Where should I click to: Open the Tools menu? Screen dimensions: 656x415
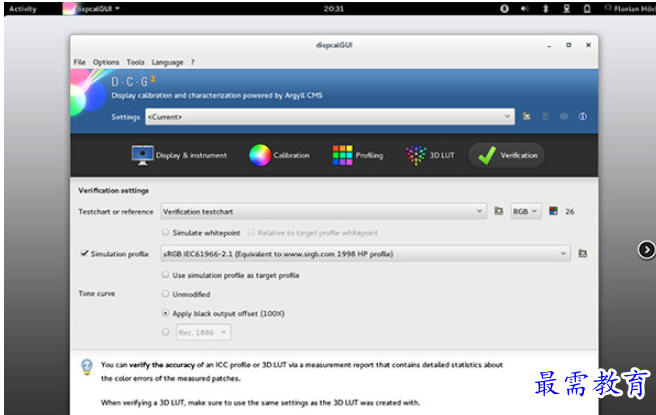(136, 62)
